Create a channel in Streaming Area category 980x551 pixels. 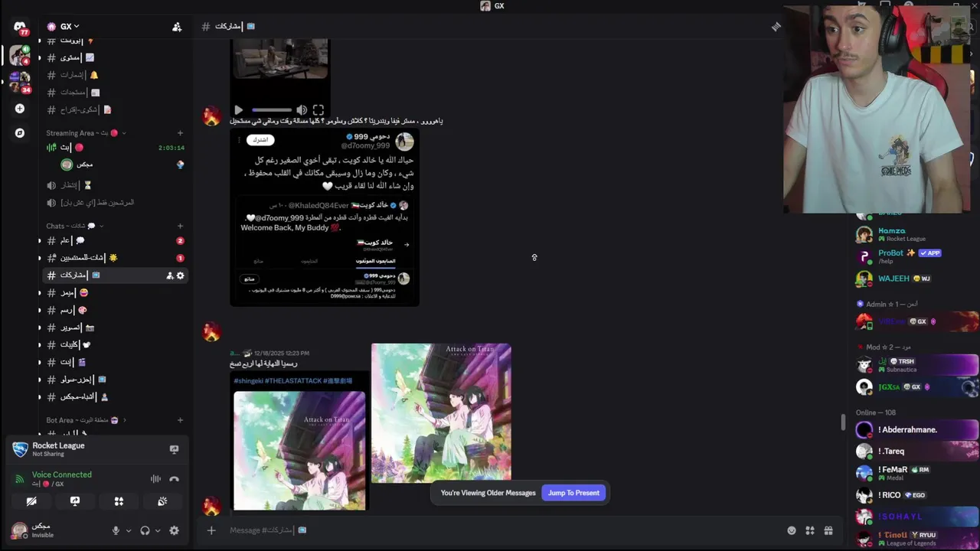(x=180, y=133)
